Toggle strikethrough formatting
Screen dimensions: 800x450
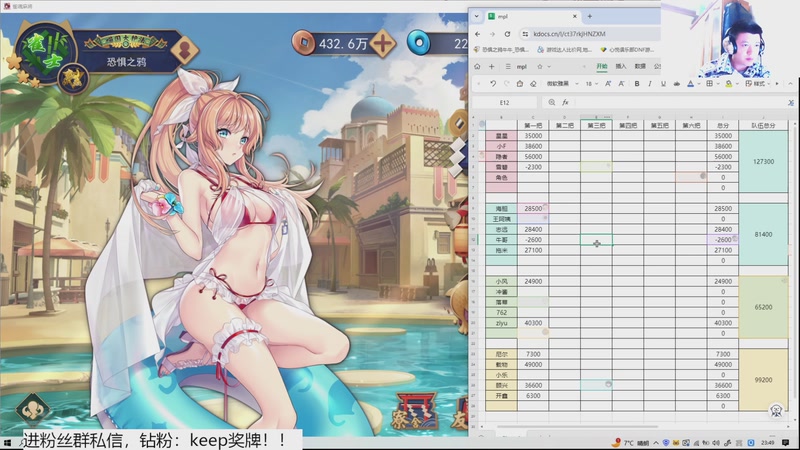point(677,84)
